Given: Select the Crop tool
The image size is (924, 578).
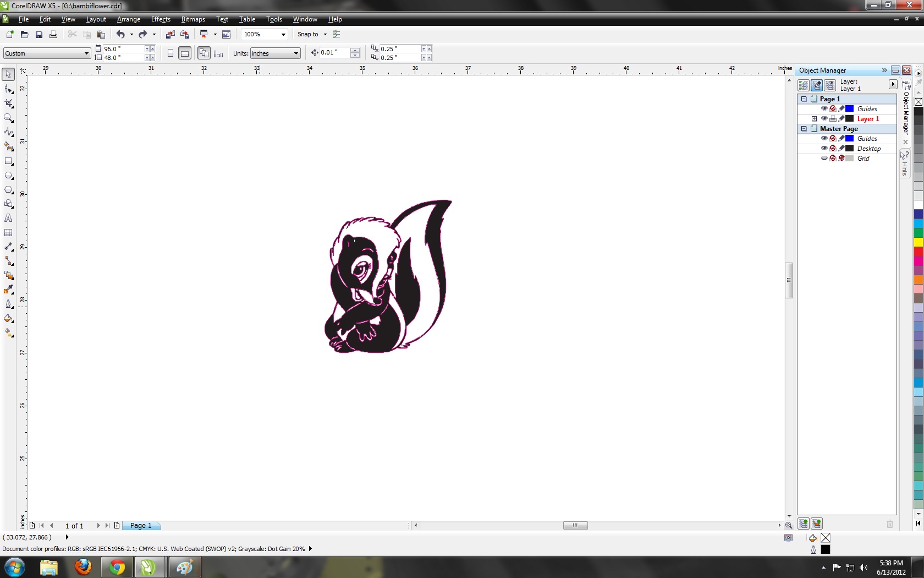Looking at the screenshot, I should (8, 103).
